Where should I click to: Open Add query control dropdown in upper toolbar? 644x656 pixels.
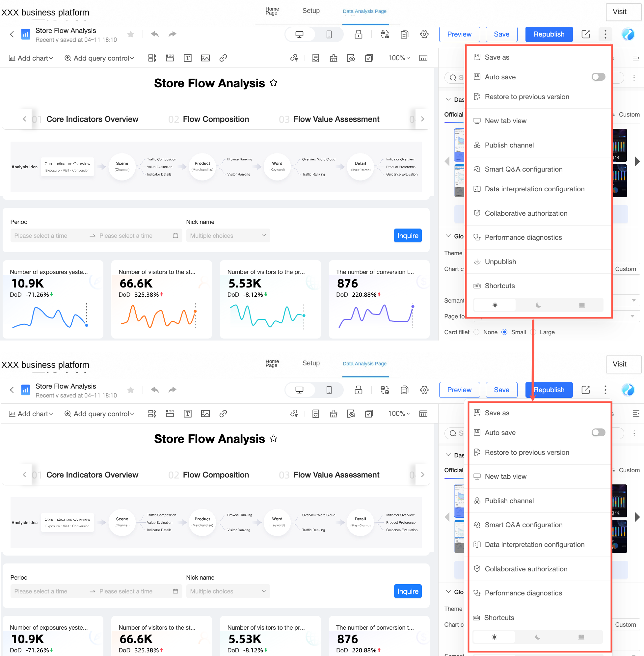[x=99, y=58]
